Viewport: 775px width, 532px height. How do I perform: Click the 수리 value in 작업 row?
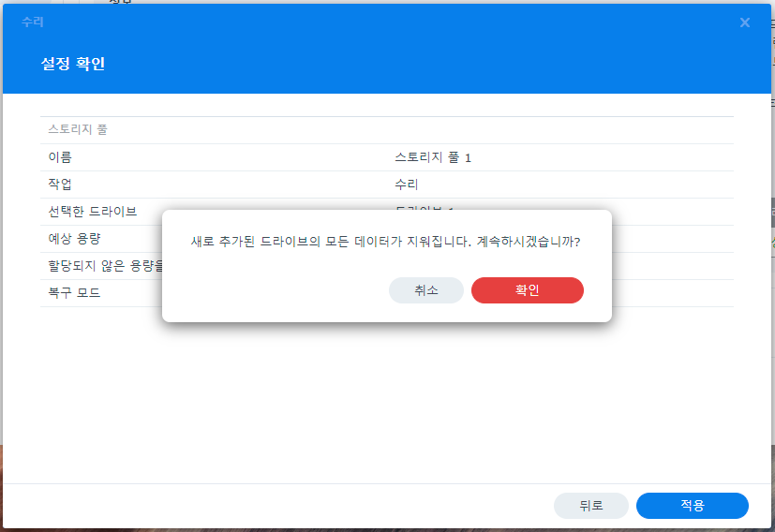(407, 185)
